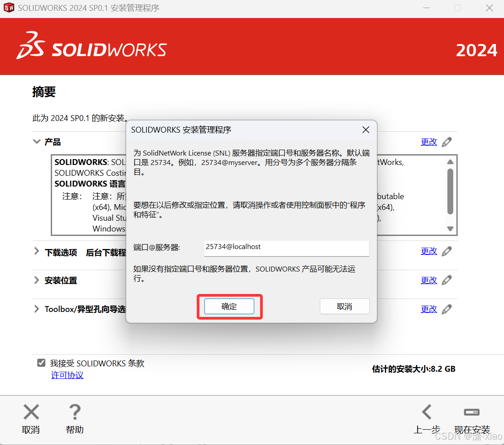Click the SOLIDWORKS logo in the banner
The image size is (504, 445).
(92, 46)
